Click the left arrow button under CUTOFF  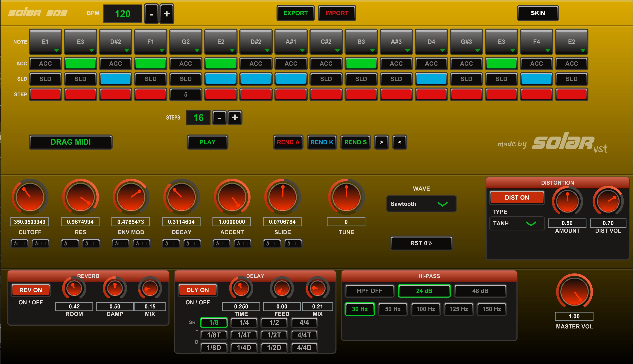pos(19,243)
